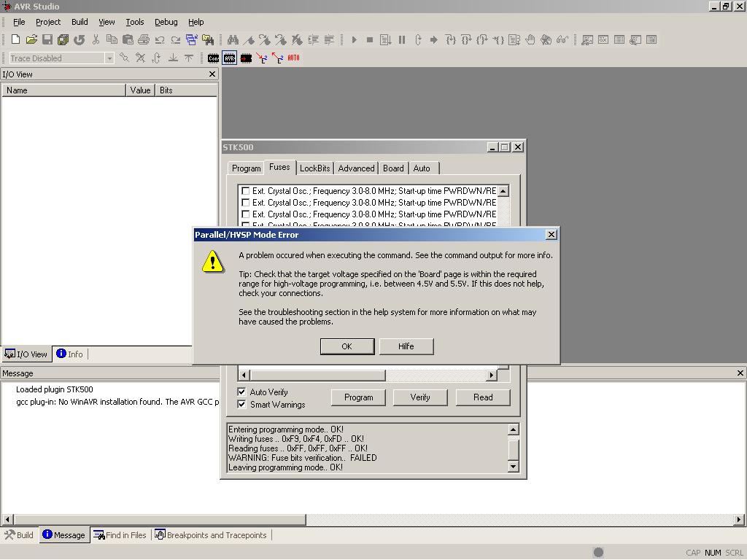Click the Step Into braces icon
Image resolution: width=747 pixels, height=560 pixels.
[x=450, y=39]
